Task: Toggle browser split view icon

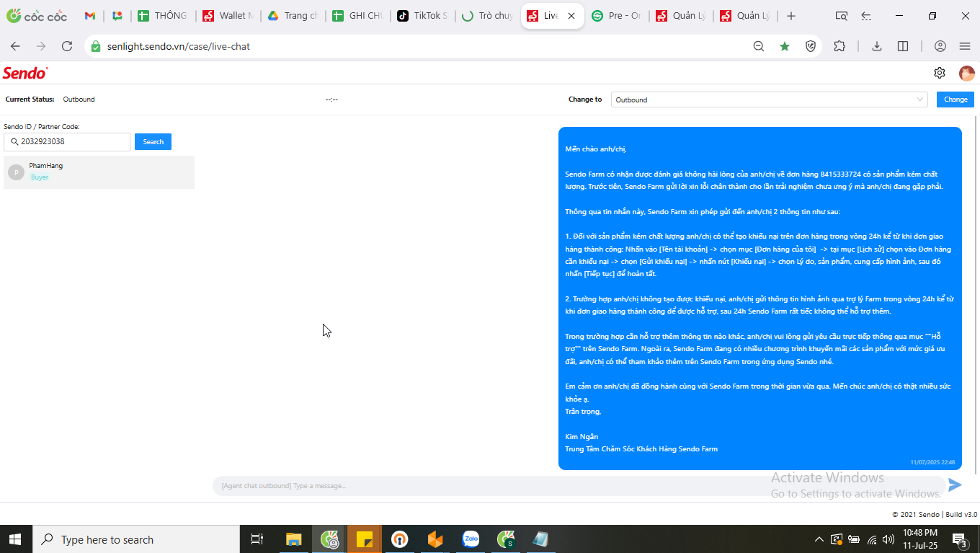Action: click(903, 46)
